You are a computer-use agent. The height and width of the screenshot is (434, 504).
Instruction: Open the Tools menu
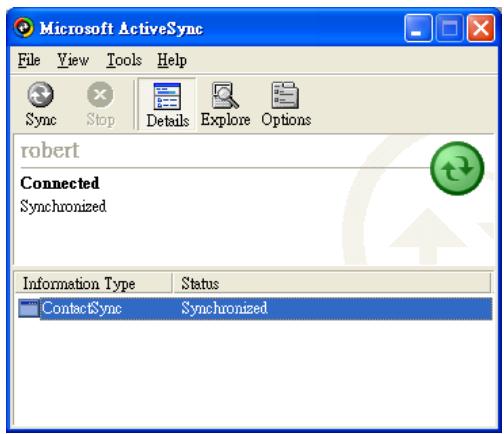pyautogui.click(x=124, y=60)
